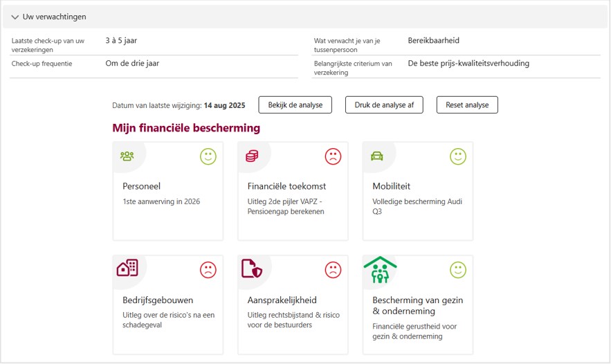Click the family house icon
This screenshot has width=611, height=364.
point(380,270)
